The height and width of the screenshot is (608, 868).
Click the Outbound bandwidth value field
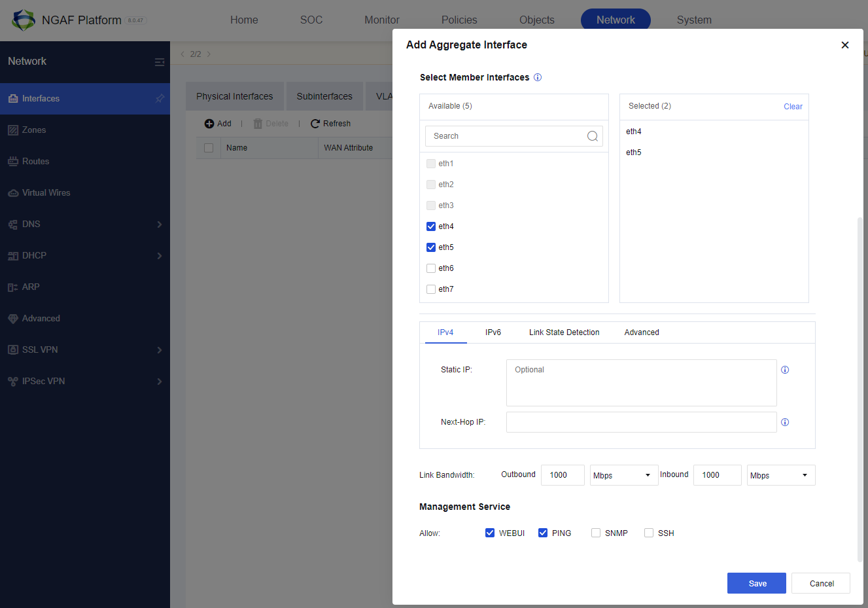coord(563,475)
